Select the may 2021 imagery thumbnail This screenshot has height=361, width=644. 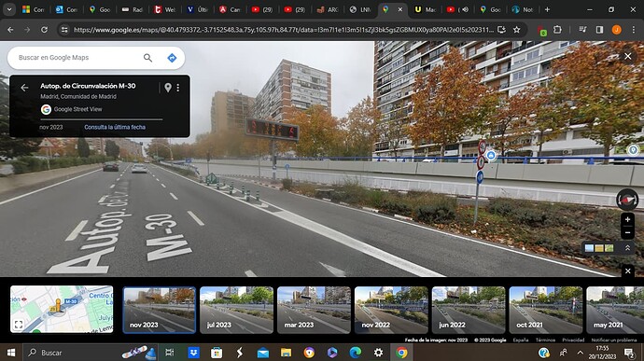click(615, 310)
